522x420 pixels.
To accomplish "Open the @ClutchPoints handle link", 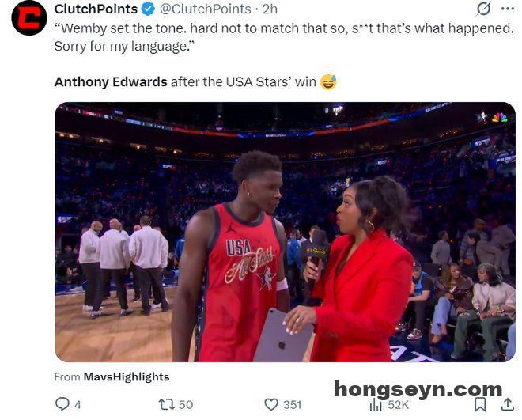I will 206,9.
